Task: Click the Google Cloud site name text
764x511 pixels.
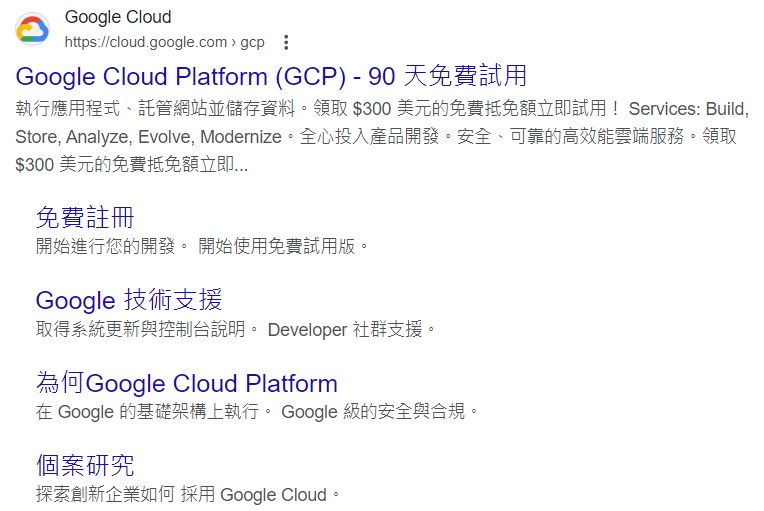Action: pos(118,17)
